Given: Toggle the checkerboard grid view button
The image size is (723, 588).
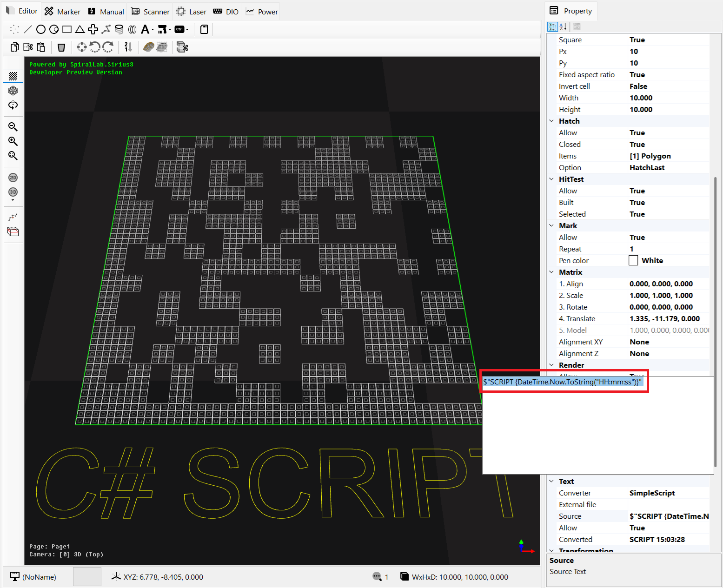Looking at the screenshot, I should pos(13,76).
